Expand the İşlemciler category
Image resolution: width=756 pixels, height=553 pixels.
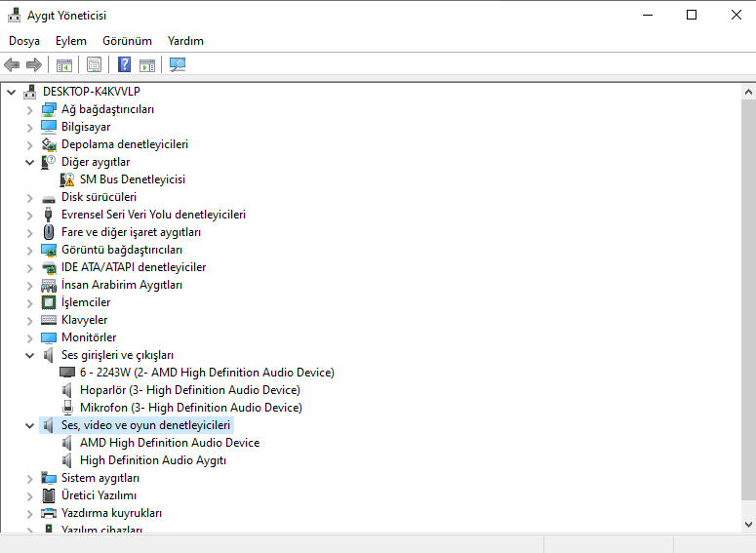(x=30, y=302)
